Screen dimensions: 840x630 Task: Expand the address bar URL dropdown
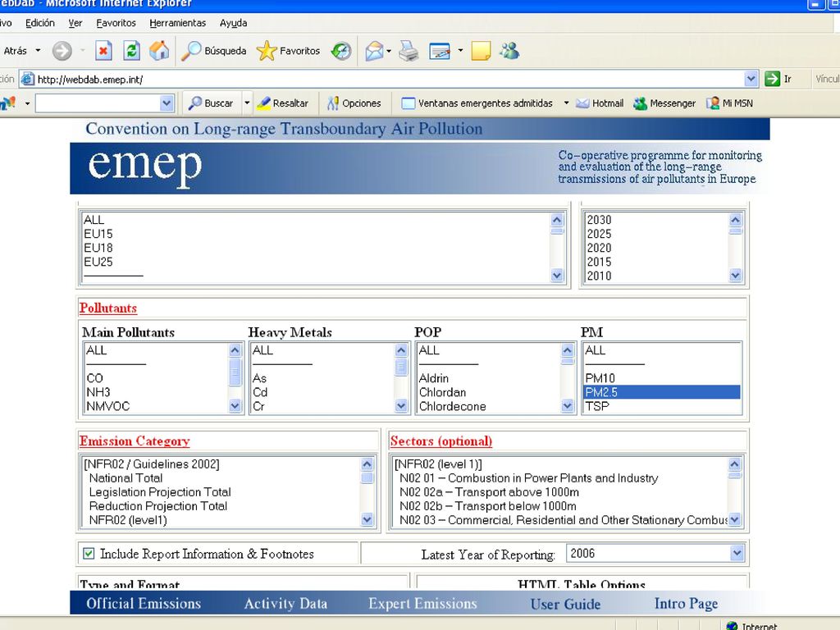point(751,79)
